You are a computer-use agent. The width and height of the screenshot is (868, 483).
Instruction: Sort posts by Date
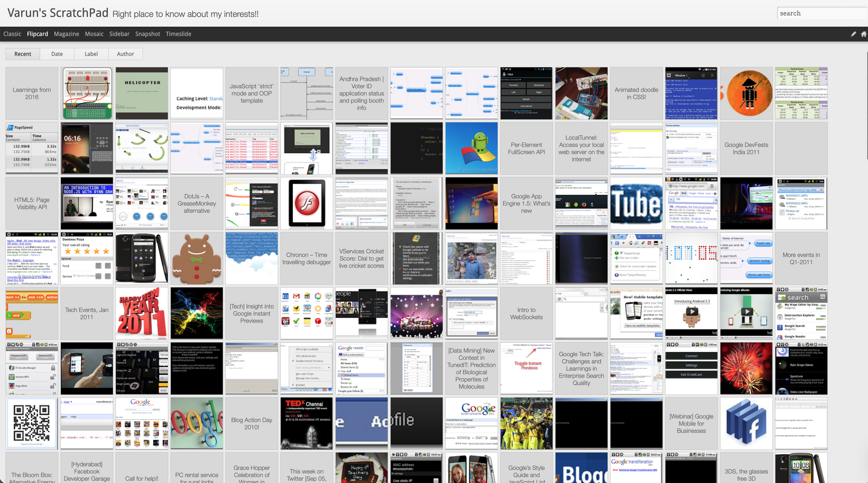point(57,54)
